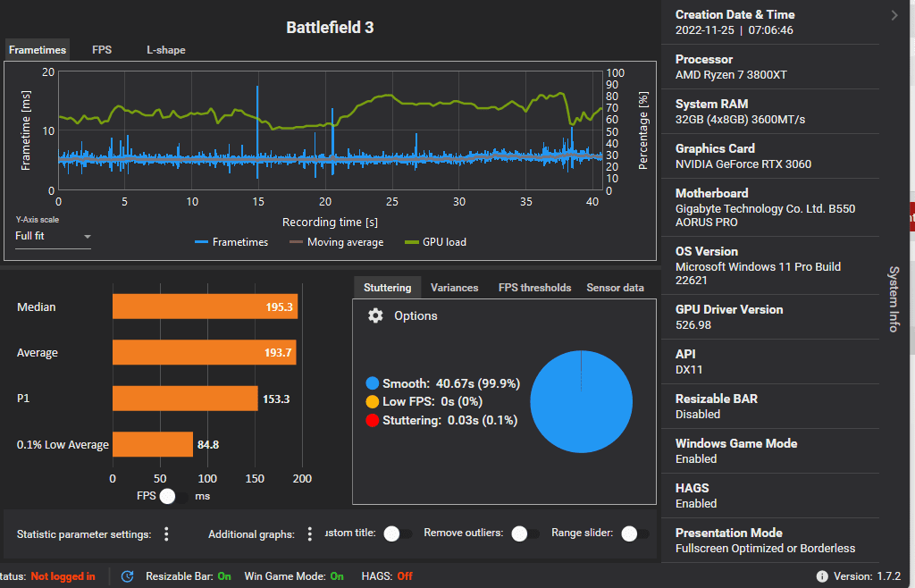Enable the Custom title switch

398,533
